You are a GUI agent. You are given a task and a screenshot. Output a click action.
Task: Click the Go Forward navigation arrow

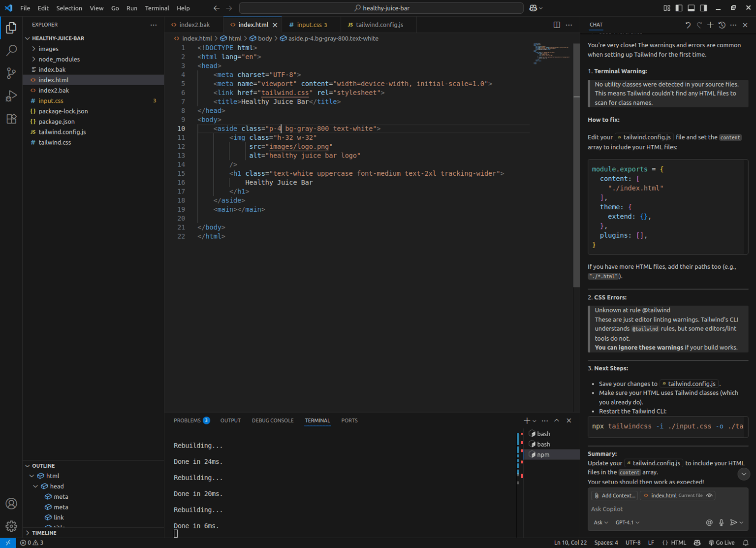(x=229, y=8)
